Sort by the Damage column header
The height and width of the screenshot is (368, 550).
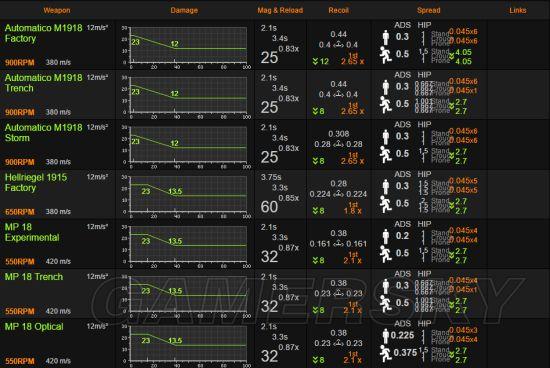pyautogui.click(x=184, y=10)
